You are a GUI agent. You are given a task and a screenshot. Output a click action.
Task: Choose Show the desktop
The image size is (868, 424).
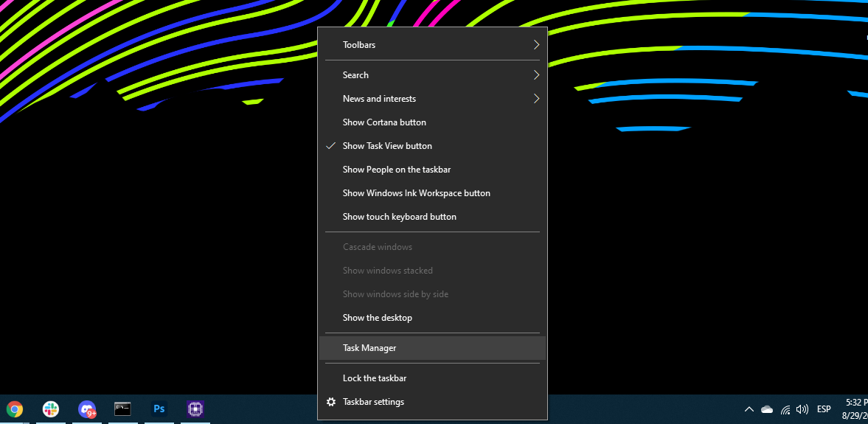tap(432, 318)
